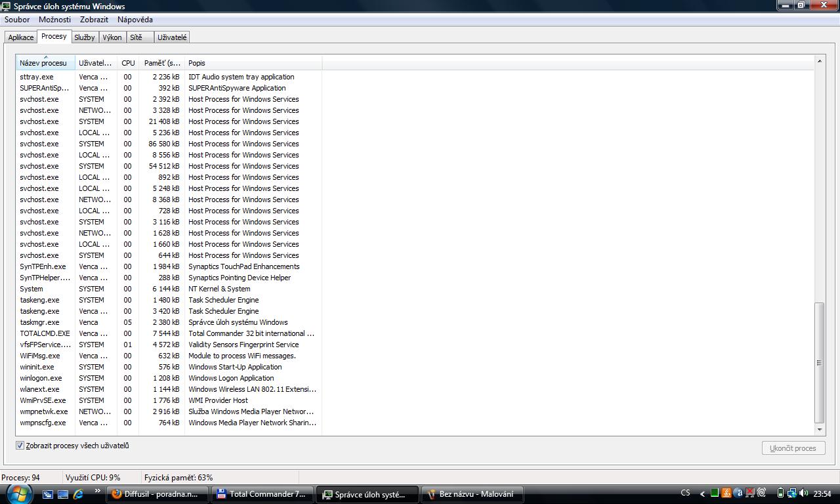
Task: Click the orange Java tray icon
Action: (x=726, y=493)
